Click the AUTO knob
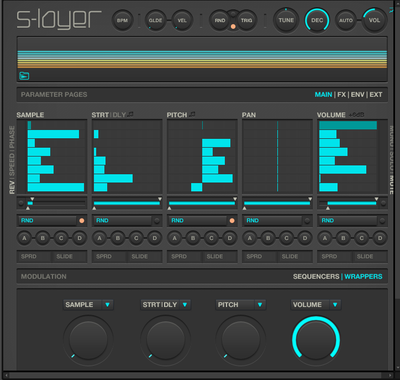 346,21
